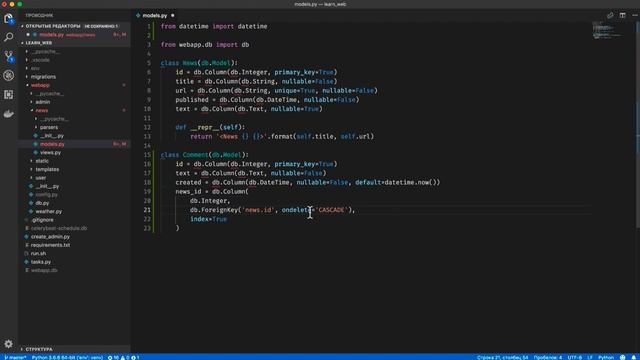Open .gitignore in the file tree

coord(42,220)
